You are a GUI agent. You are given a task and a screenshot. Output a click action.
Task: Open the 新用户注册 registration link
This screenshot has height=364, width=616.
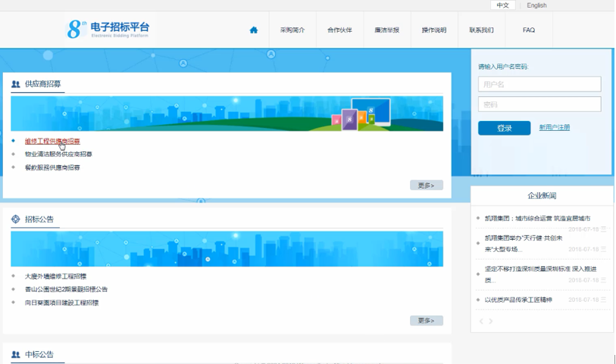point(554,128)
